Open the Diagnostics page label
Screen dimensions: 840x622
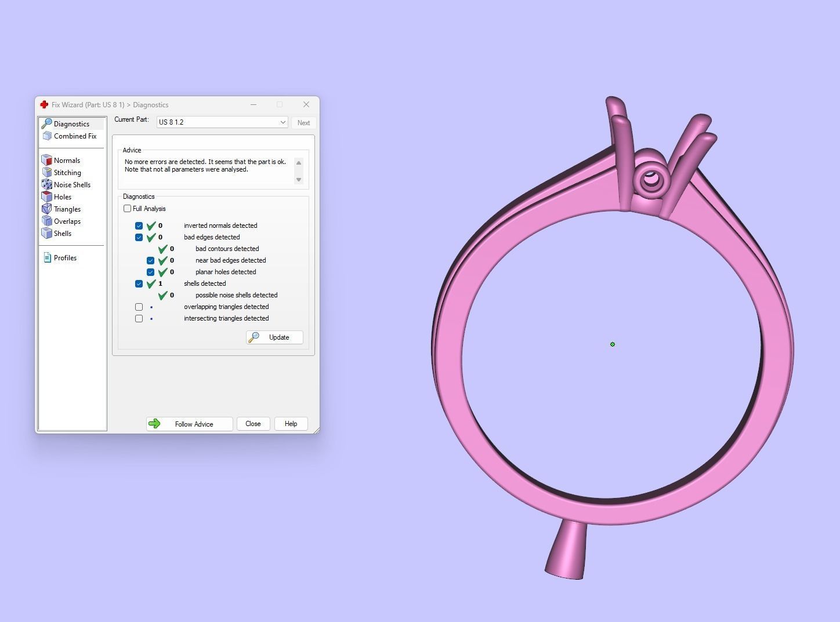(x=71, y=124)
